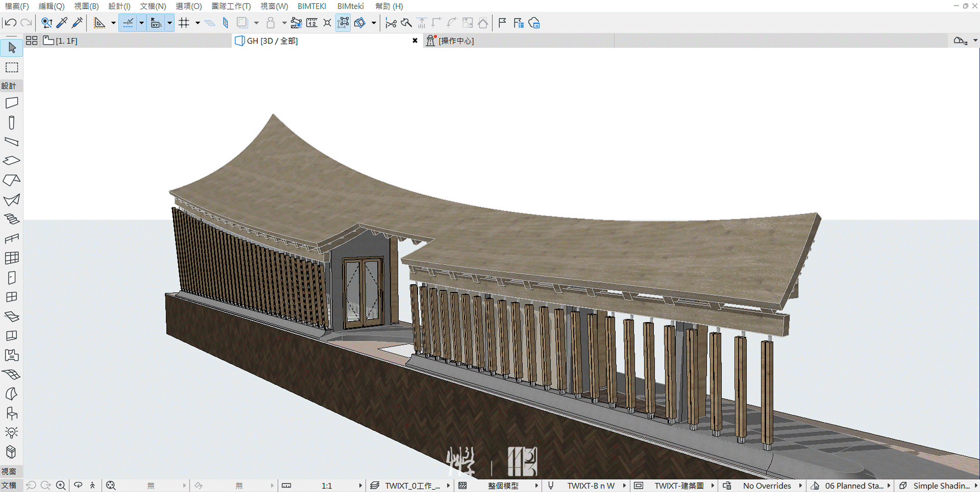Viewport: 980px width, 492px height.
Task: Open the No Overrides dropdown
Action: [x=767, y=486]
